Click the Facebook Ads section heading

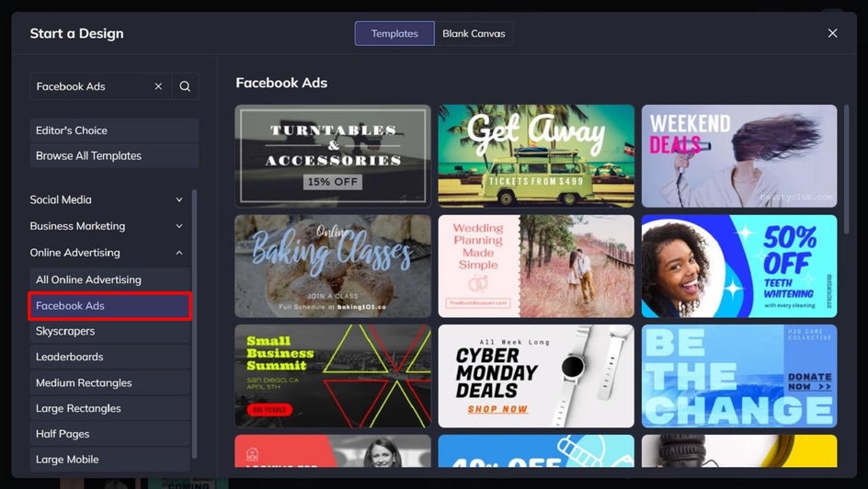tap(281, 83)
